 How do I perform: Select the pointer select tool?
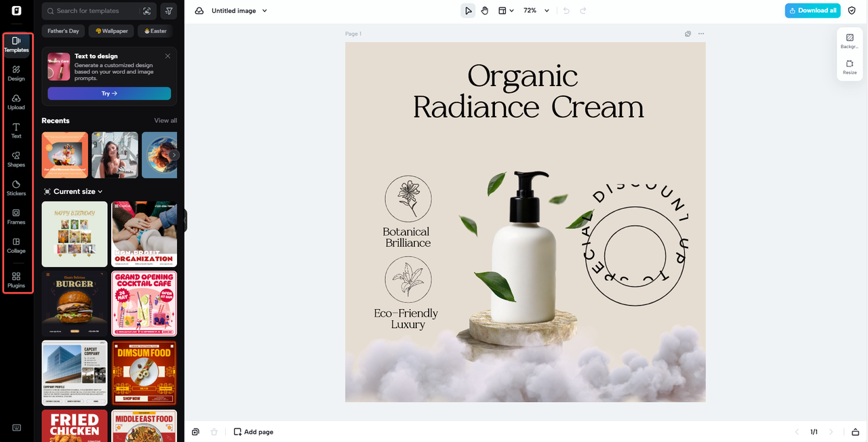468,11
